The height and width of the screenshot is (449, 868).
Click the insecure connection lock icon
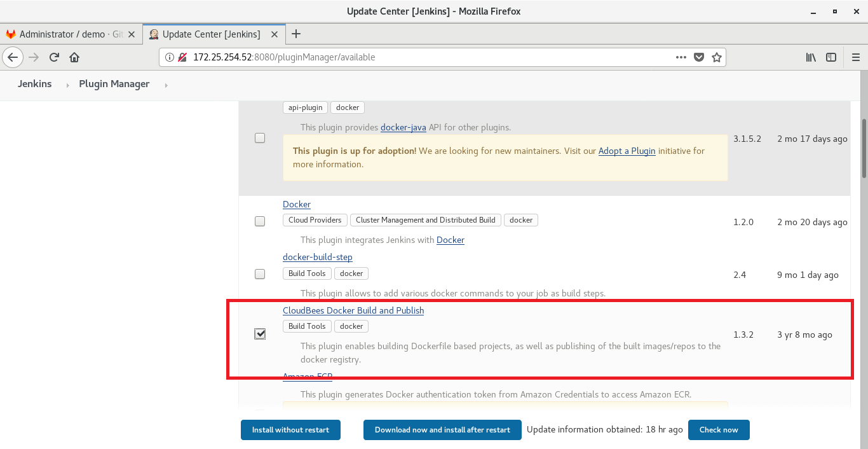(182, 57)
